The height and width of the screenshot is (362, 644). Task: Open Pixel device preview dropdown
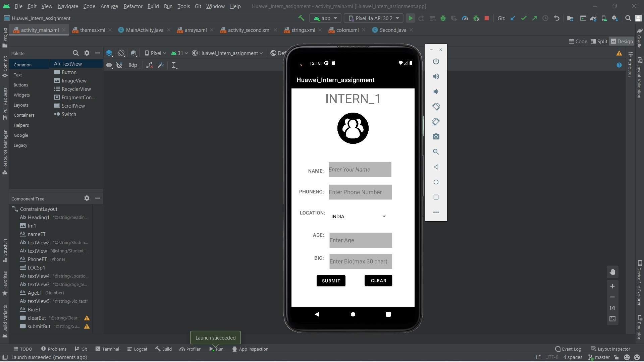click(x=155, y=53)
